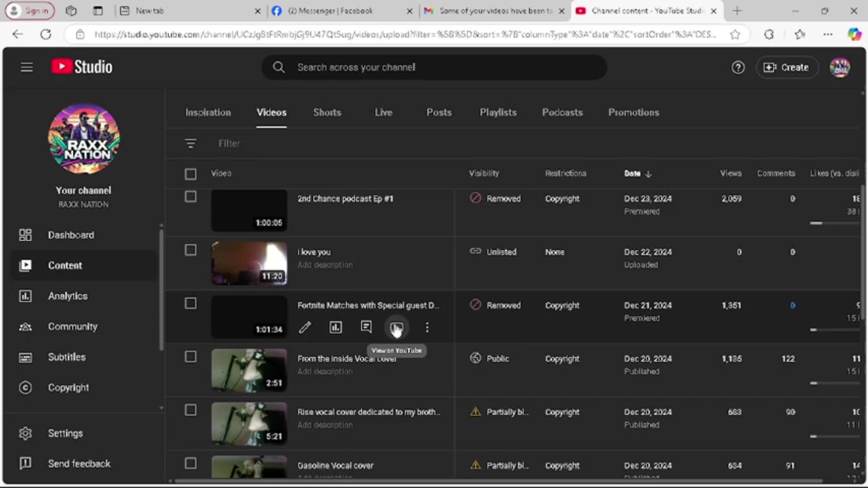Click the browser Sign in button
The width and height of the screenshot is (868, 488).
[x=31, y=11]
